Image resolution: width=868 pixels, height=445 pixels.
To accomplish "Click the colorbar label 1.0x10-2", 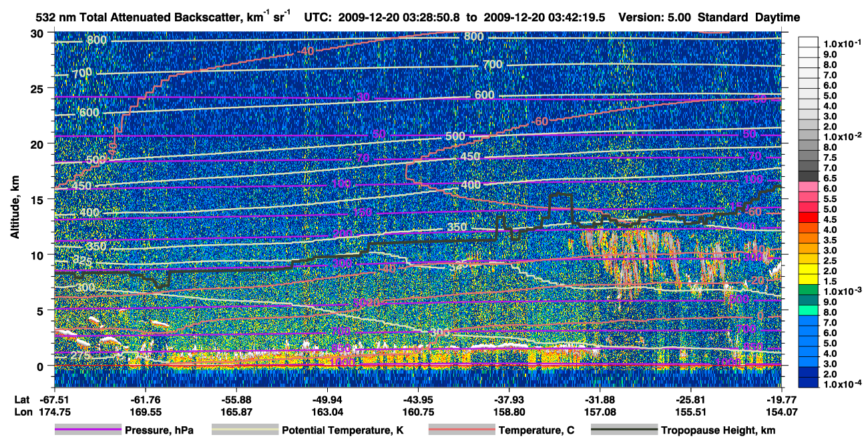I will pos(843,136).
